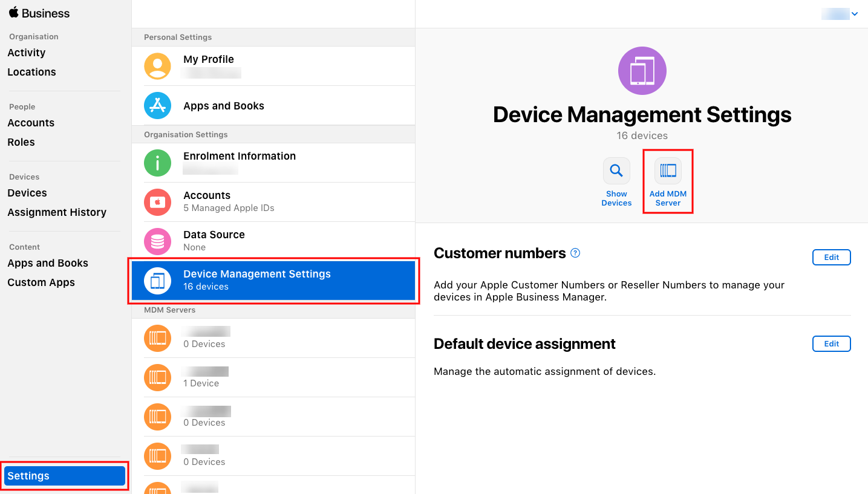Viewport: 868px width, 494px height.
Task: Click Manage the automatic assignment of devices text
Action: [x=544, y=371]
